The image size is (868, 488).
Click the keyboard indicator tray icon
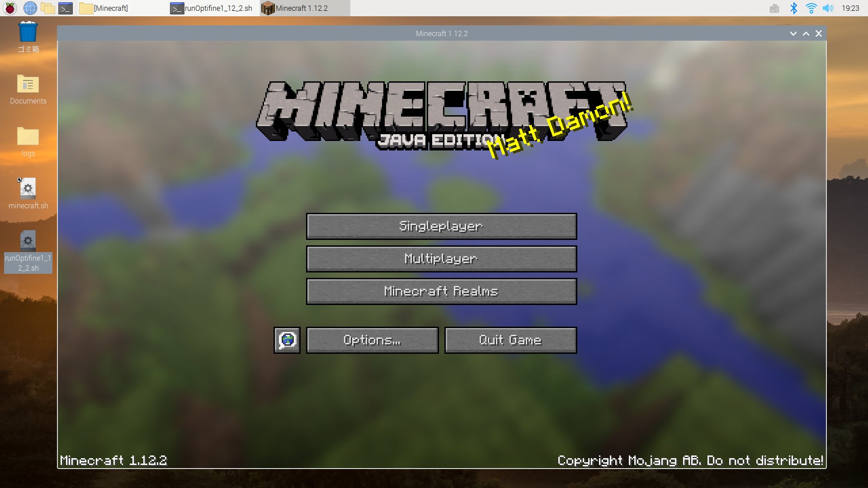[774, 8]
